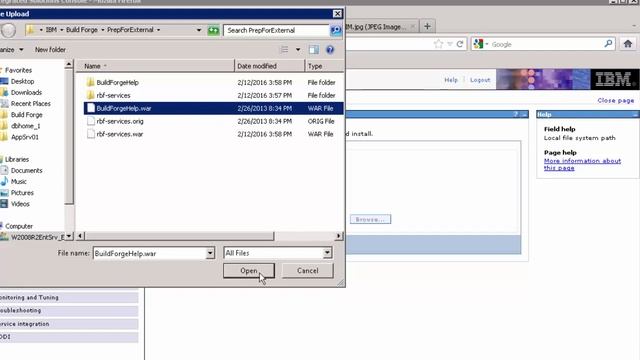The image size is (640, 360).
Task: Expand the Build Forge breadcrumb arrow
Action: (x=102, y=30)
